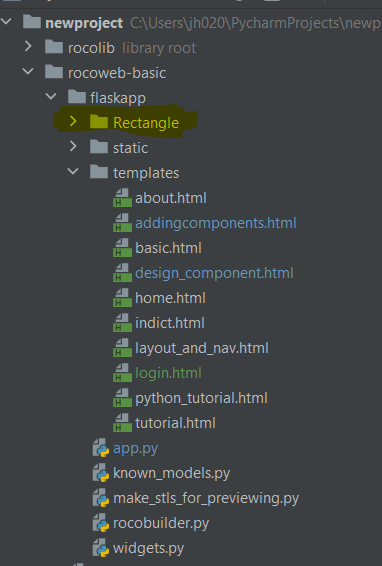Select layout_and_nav.html file name
The height and width of the screenshot is (566, 382).
pyautogui.click(x=201, y=348)
